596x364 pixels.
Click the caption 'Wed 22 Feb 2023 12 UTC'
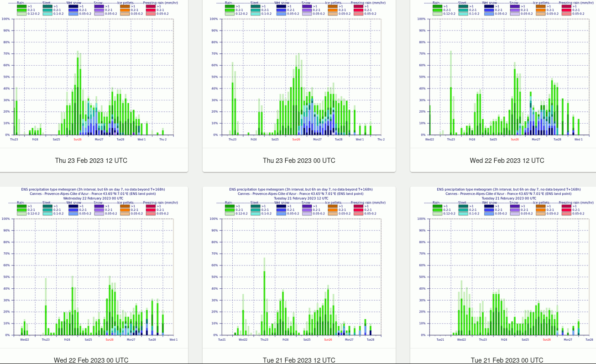point(507,161)
